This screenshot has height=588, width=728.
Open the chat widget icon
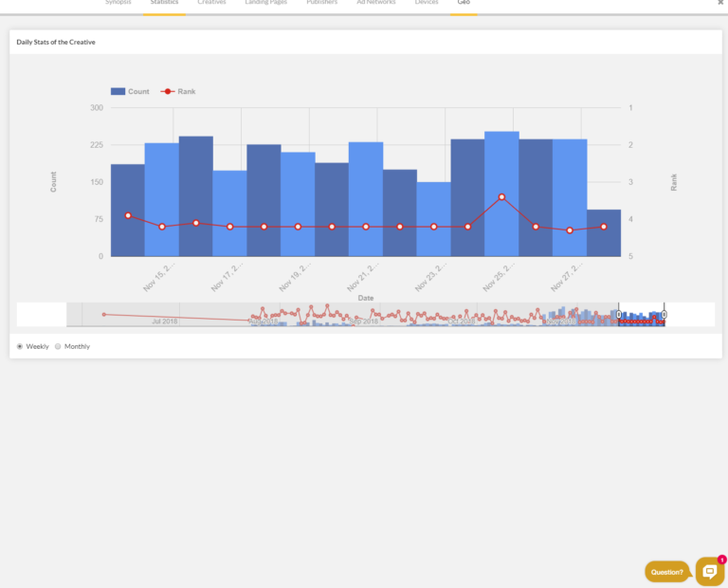[709, 571]
